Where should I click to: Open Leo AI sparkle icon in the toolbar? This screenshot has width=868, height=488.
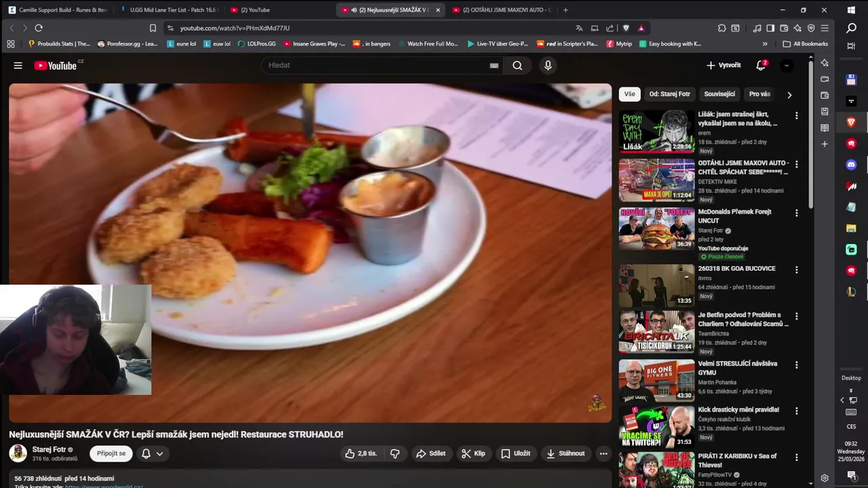[x=797, y=28]
